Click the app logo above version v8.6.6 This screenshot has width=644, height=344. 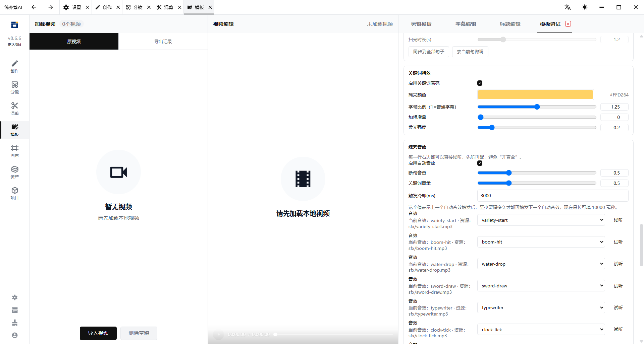[x=14, y=25]
